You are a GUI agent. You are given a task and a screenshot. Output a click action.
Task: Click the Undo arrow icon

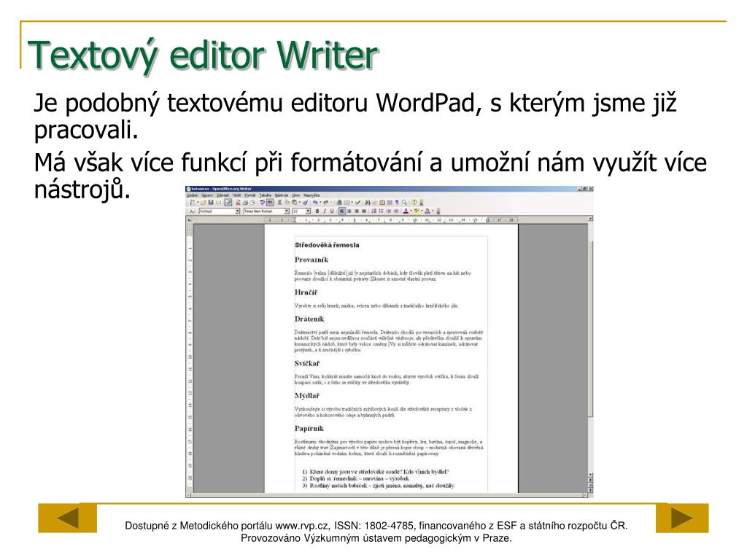click(315, 202)
